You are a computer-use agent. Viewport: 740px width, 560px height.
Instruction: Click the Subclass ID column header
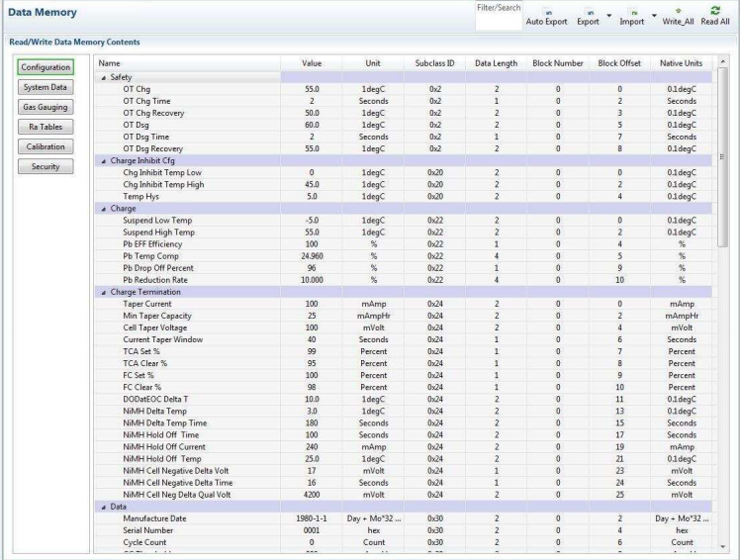pos(434,63)
